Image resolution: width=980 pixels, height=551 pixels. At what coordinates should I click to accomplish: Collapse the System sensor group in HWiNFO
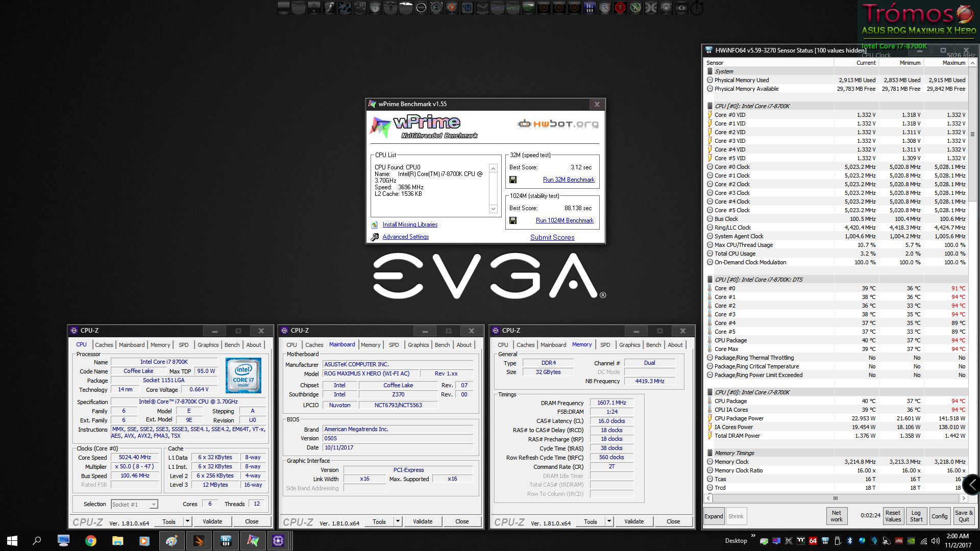pyautogui.click(x=709, y=71)
